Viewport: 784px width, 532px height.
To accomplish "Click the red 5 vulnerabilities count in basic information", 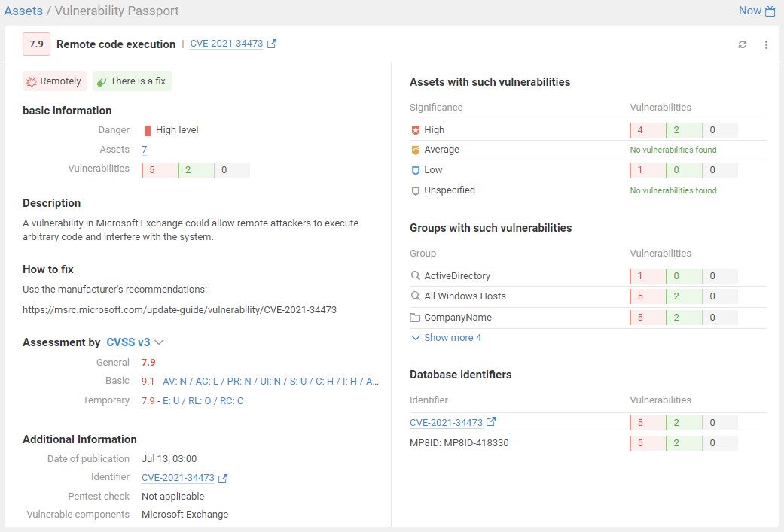I will tap(159, 170).
